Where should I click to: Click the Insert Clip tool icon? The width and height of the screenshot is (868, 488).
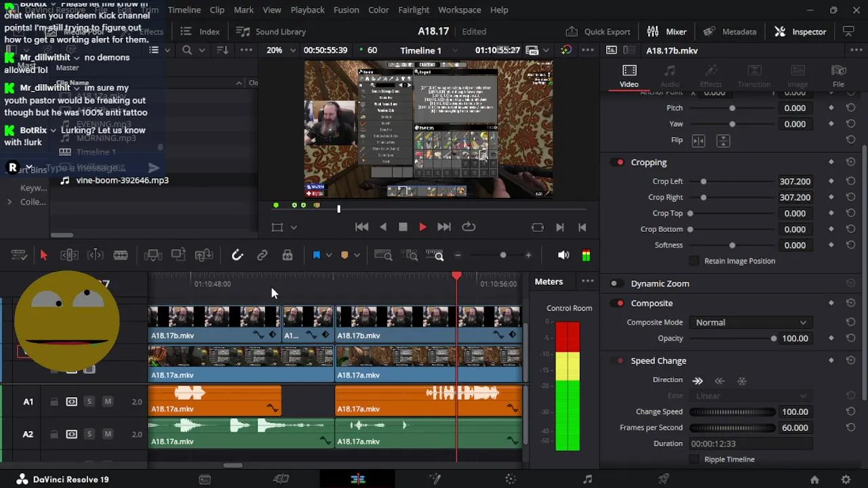[153, 256]
